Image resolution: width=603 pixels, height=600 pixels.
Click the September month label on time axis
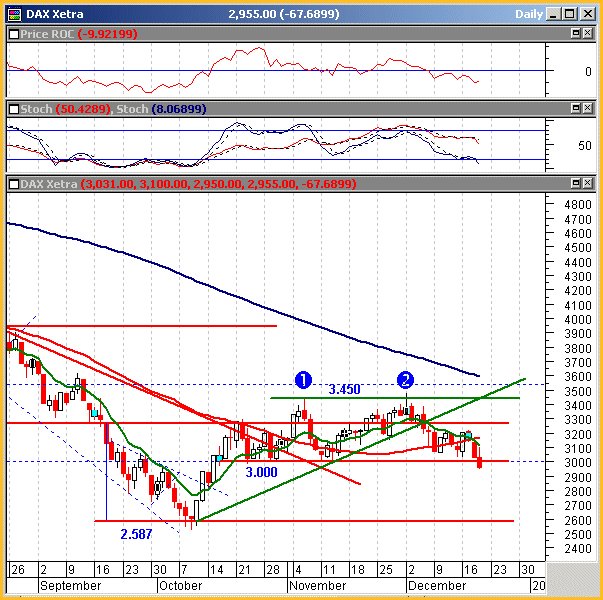71,586
